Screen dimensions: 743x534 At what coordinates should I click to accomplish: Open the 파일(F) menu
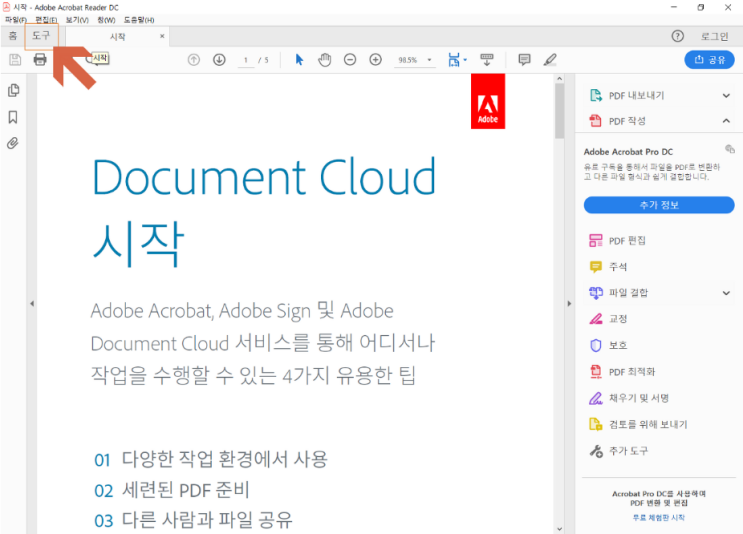click(x=16, y=20)
